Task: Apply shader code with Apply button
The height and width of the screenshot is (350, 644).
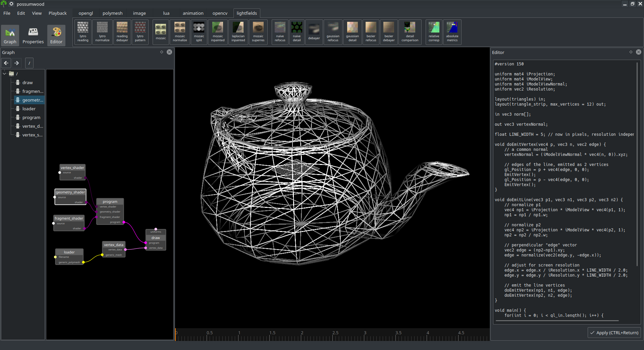Action: point(614,333)
